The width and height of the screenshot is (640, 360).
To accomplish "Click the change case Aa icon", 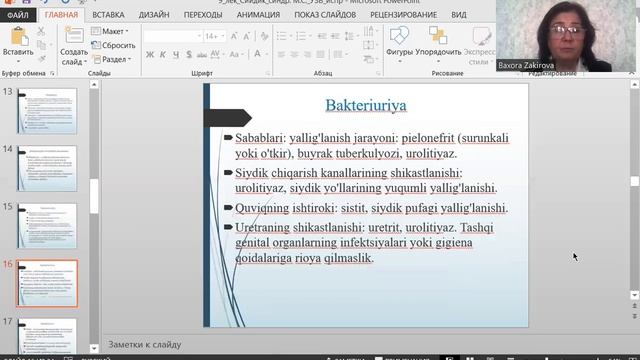I will pos(234,54).
